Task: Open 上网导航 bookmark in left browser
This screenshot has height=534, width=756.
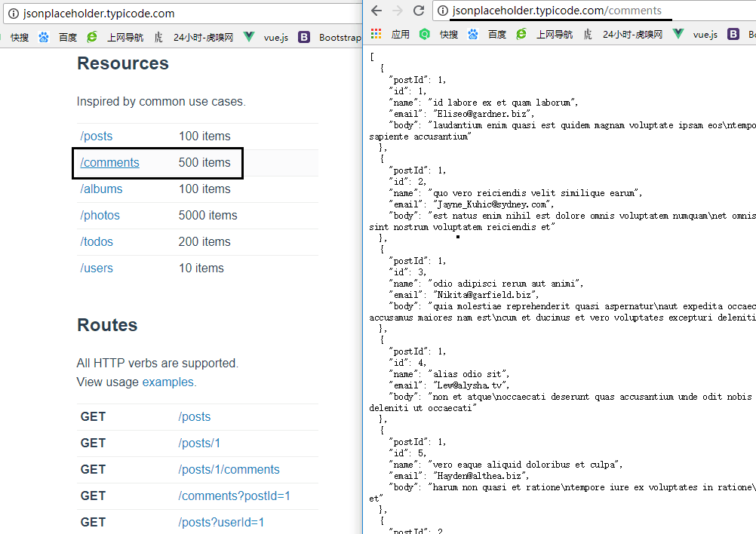Action: (115, 37)
